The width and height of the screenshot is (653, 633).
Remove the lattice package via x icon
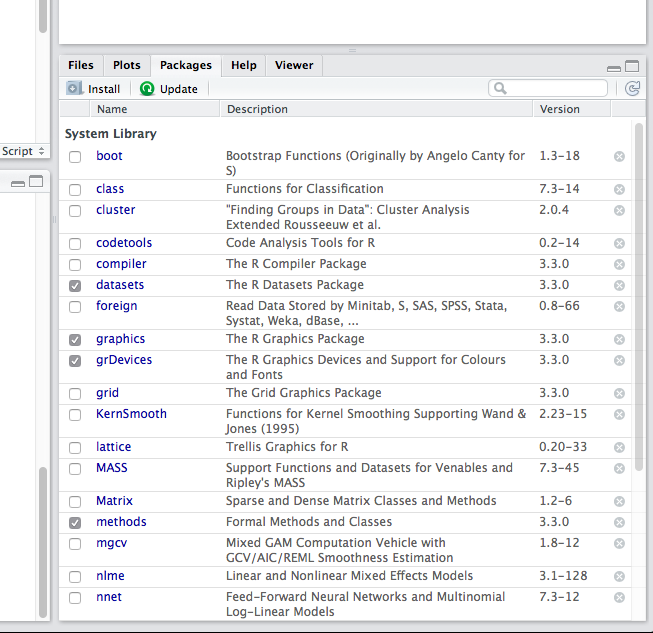pos(619,447)
